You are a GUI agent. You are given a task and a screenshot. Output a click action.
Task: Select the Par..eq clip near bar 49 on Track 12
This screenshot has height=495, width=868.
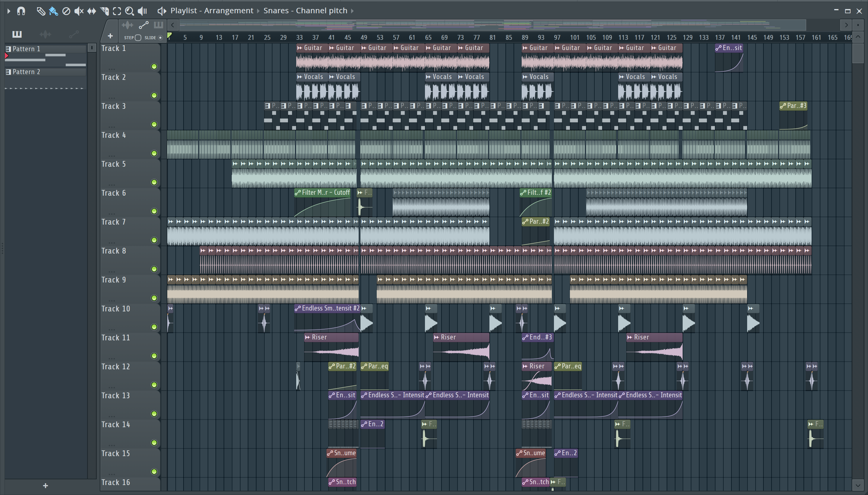(375, 376)
